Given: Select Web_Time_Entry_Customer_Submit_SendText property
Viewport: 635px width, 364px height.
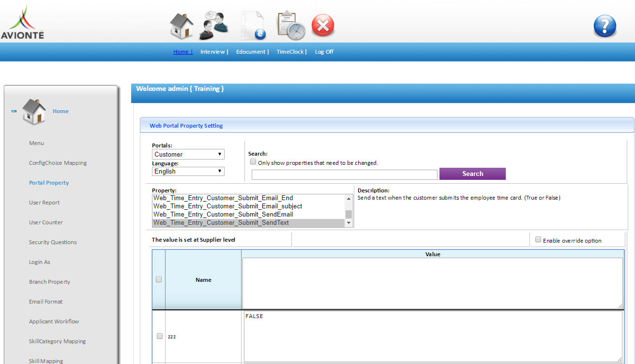Looking at the screenshot, I should tap(249, 222).
